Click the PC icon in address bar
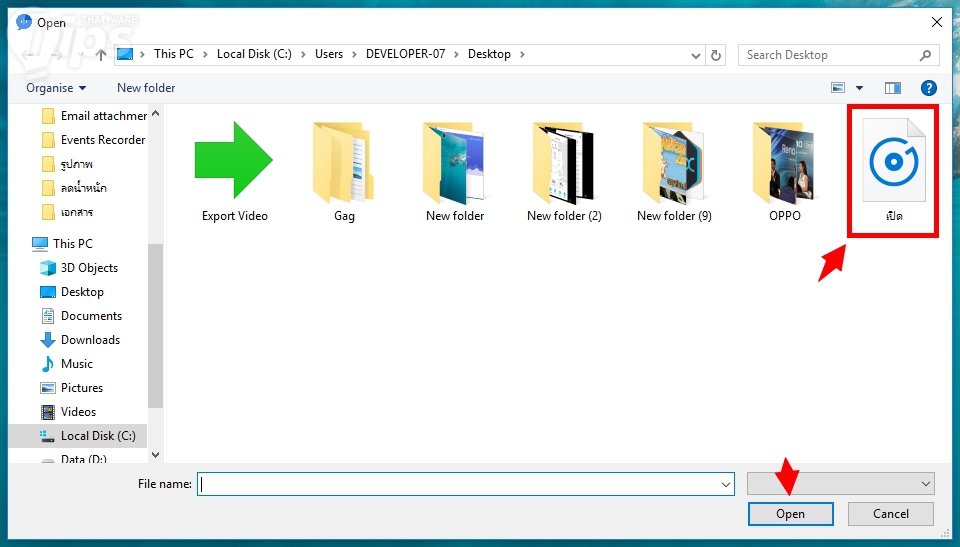Screen dimensions: 960x547 tap(125, 54)
